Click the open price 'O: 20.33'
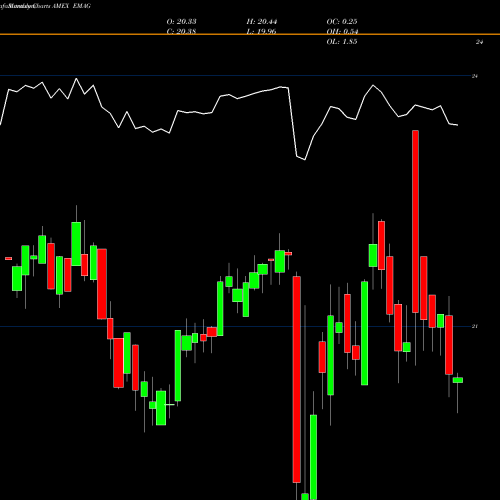The height and width of the screenshot is (500, 500). [181, 22]
